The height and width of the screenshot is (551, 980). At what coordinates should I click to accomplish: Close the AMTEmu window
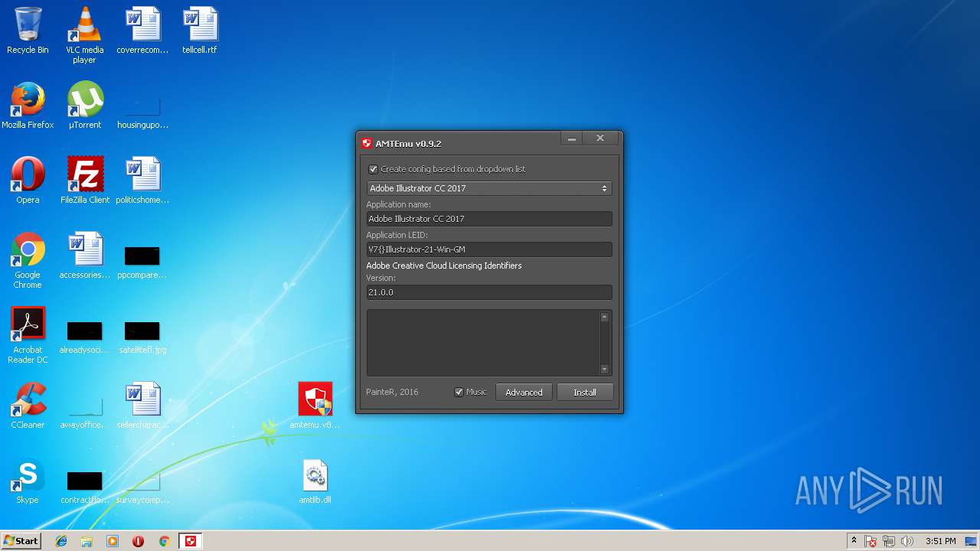point(600,139)
